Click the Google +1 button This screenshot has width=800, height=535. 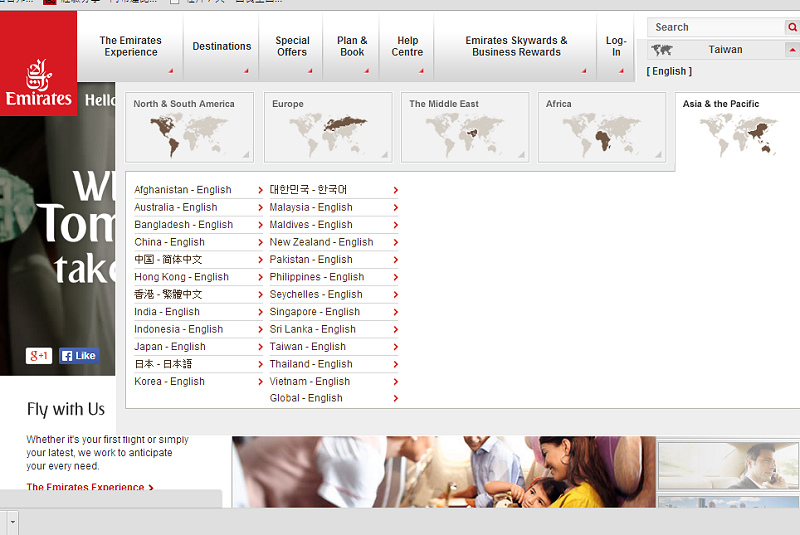[x=39, y=355]
